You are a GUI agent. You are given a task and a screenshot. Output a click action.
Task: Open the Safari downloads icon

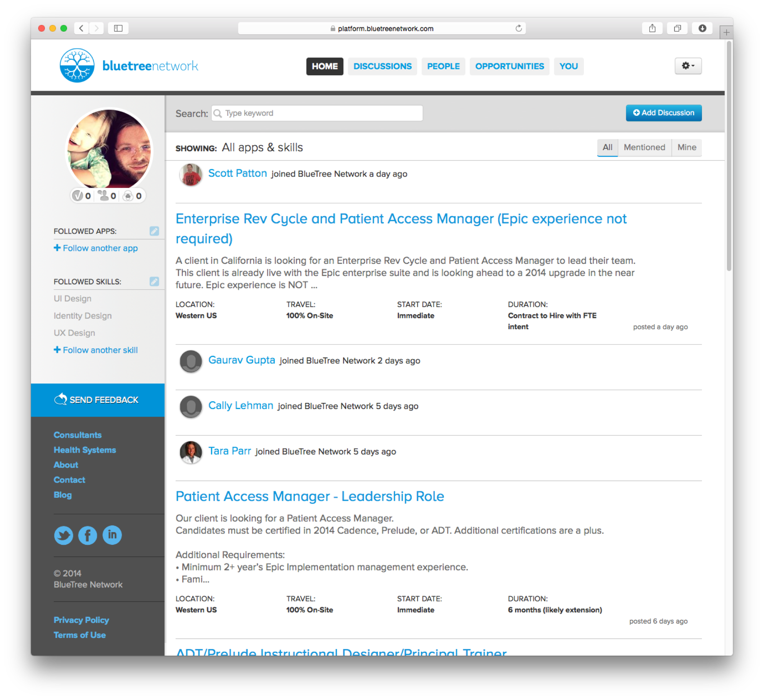coord(702,28)
